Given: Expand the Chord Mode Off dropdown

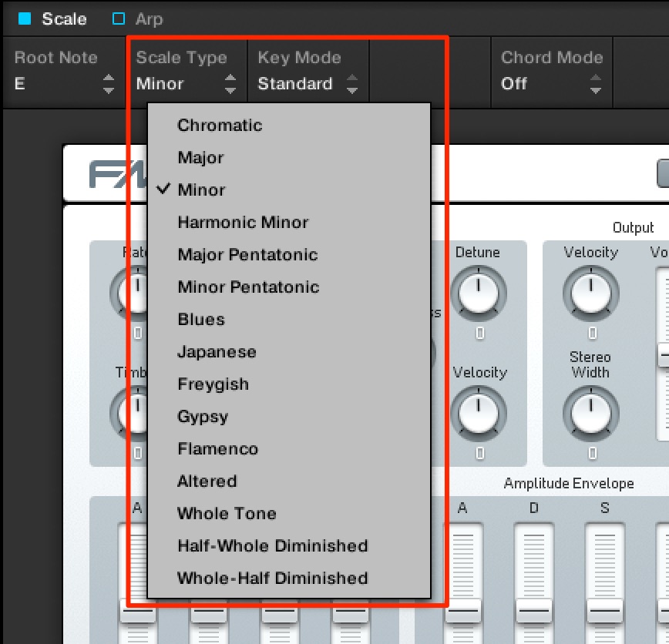Looking at the screenshot, I should [551, 84].
